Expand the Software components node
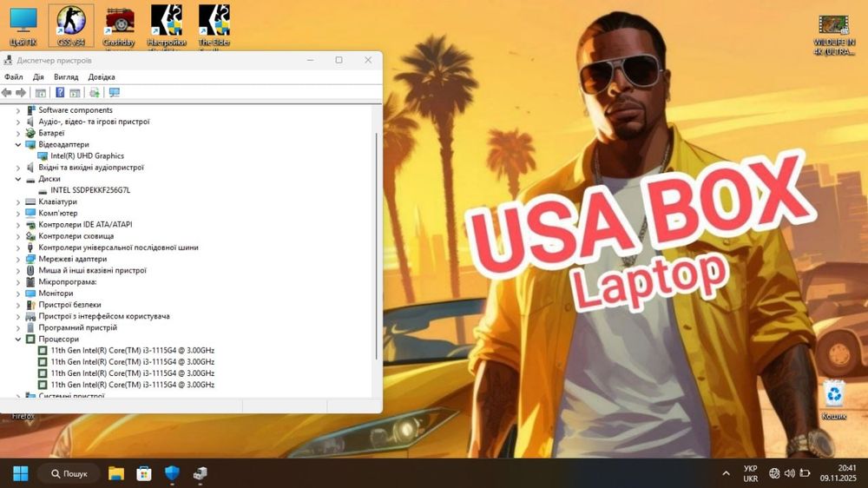The image size is (868, 488). [x=18, y=110]
